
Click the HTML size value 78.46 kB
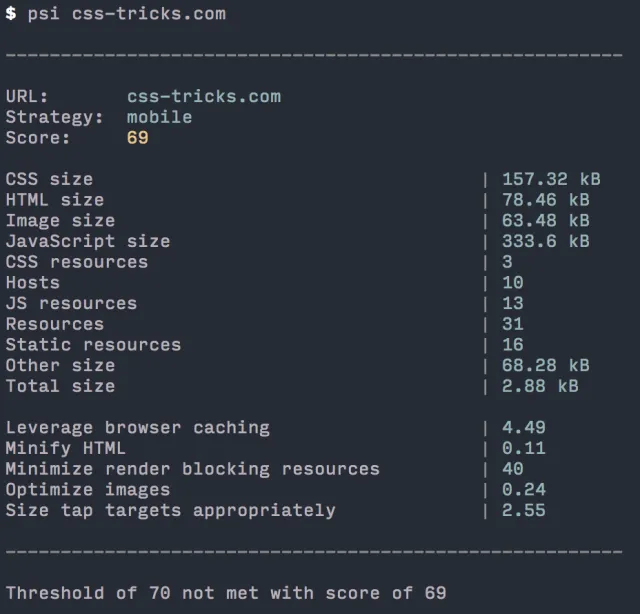(x=546, y=200)
